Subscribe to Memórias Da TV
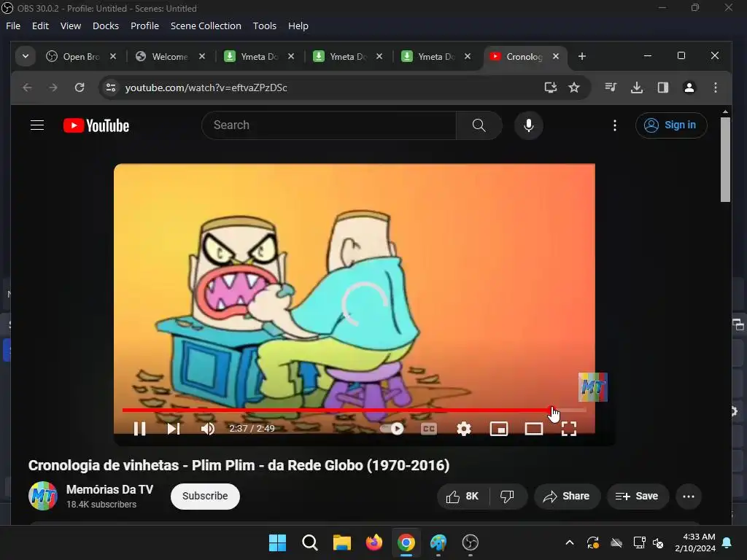Screen dimensions: 747x560 click(x=205, y=496)
